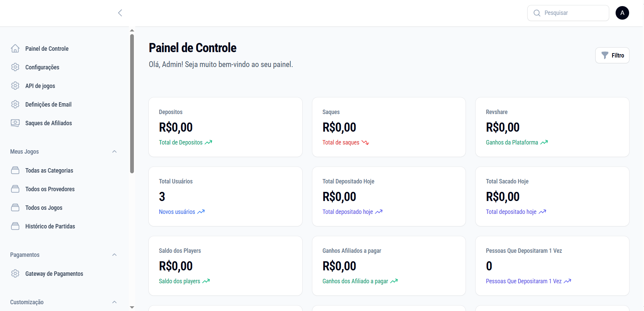The width and height of the screenshot is (644, 311).
Task: Click the Filtro button
Action: pos(612,55)
